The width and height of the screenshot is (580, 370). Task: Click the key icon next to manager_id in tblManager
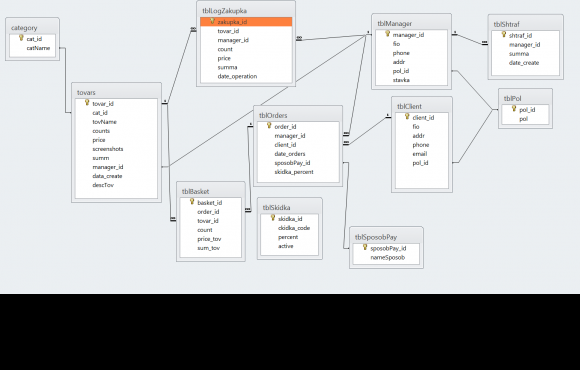click(387, 34)
